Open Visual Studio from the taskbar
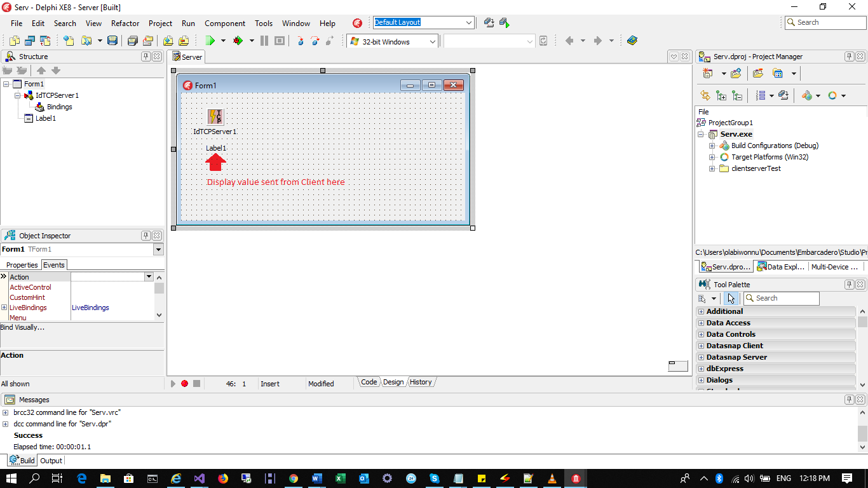Image resolution: width=868 pixels, height=488 pixels. 200,478
